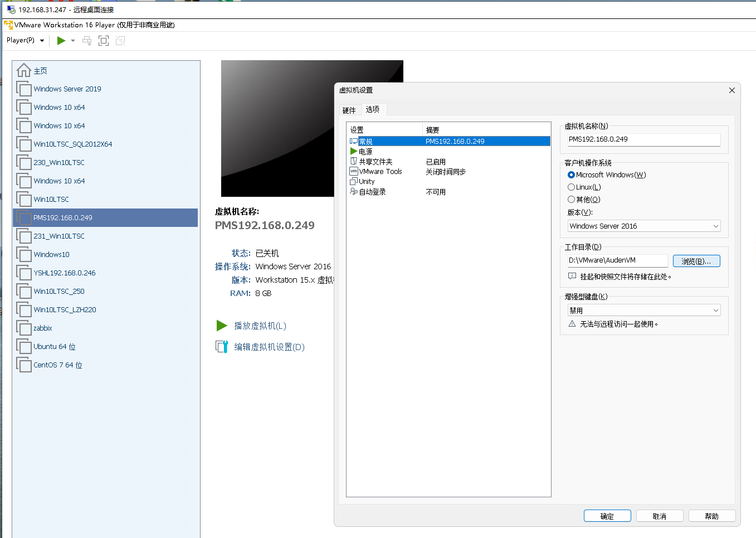Open the enhanced keyboard dropdown showing 禁用
Screen dimensions: 756x538
point(643,311)
